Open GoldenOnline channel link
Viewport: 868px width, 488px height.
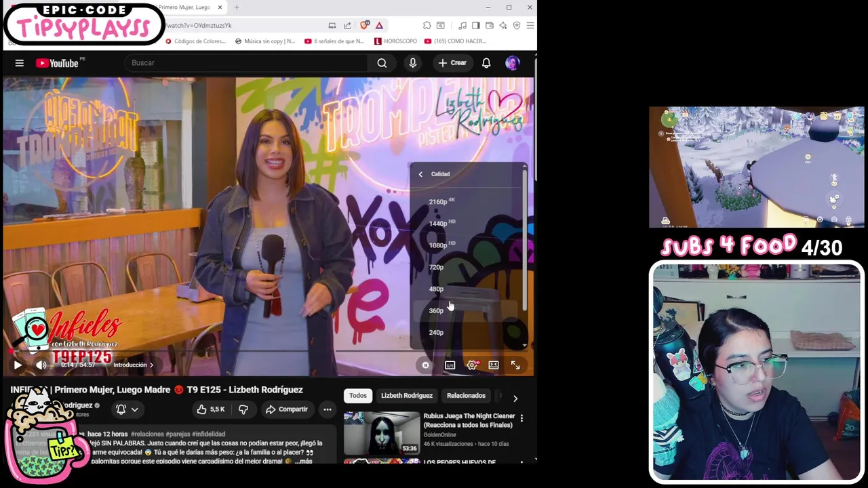tap(439, 435)
